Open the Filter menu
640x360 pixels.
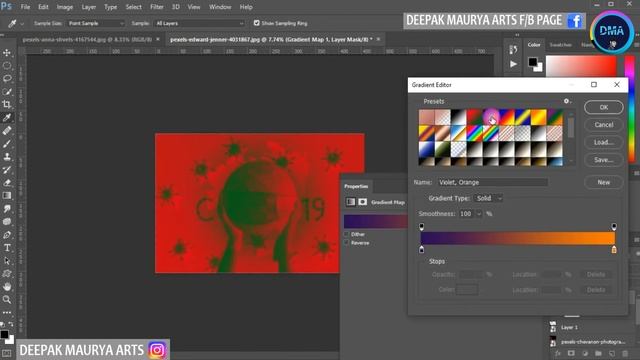157,7
